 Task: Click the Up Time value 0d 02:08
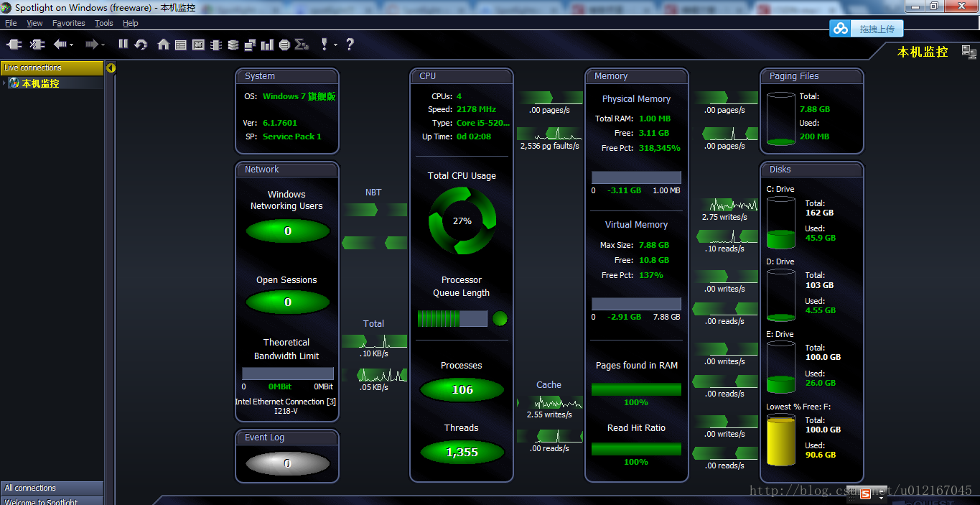tap(474, 136)
